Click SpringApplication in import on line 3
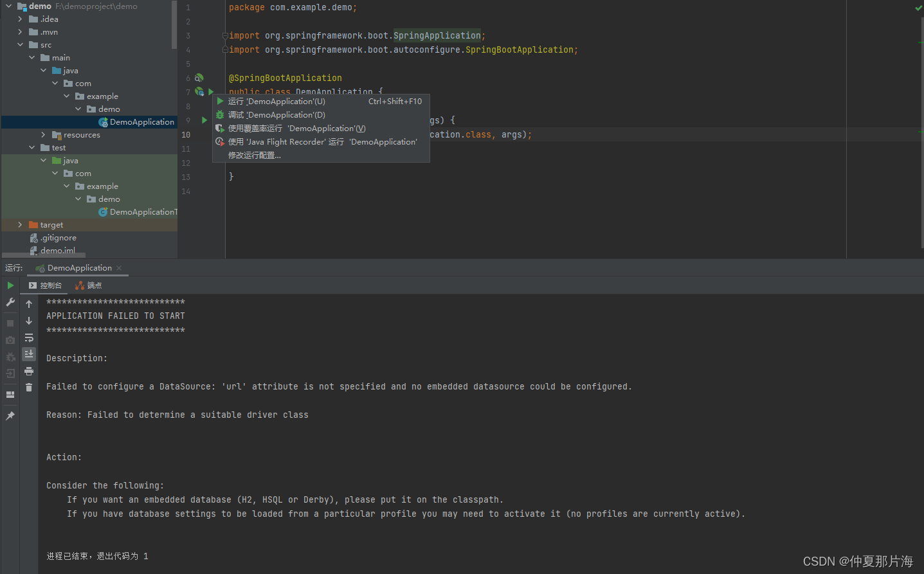This screenshot has height=574, width=924. click(437, 35)
